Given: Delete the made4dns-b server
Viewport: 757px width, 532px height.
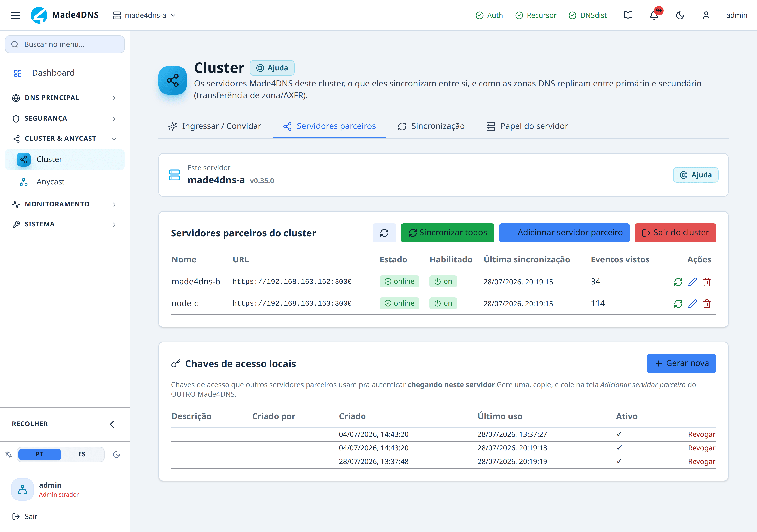Looking at the screenshot, I should pos(707,282).
